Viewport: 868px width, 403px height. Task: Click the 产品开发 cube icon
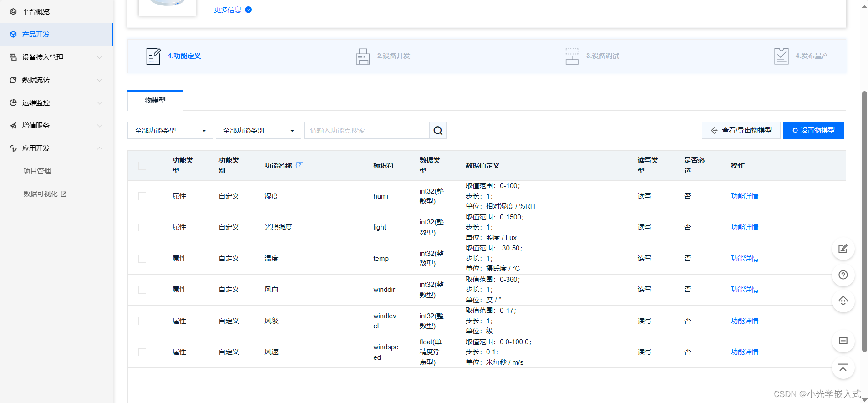click(x=13, y=34)
